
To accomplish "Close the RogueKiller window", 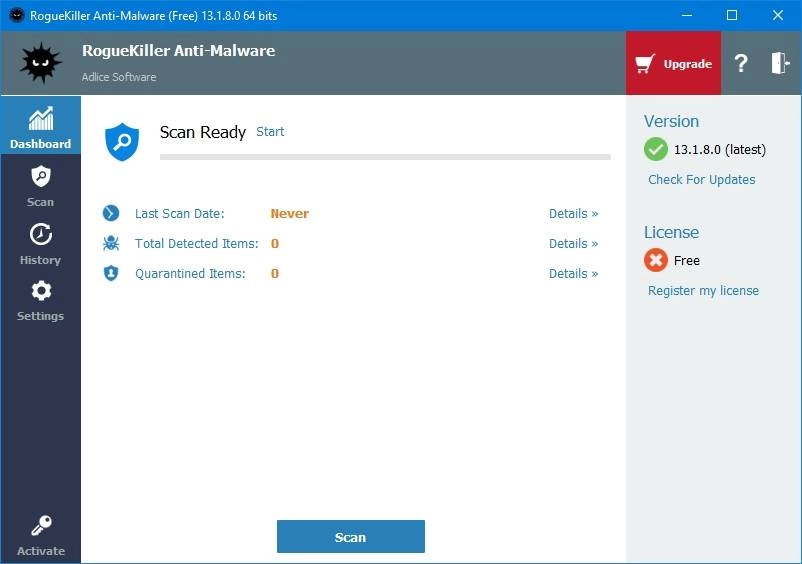I will click(777, 15).
